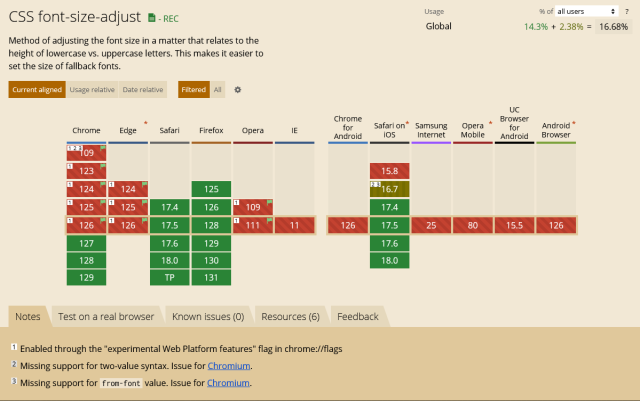Click the Firefox 131 version cell
The height and width of the screenshot is (401, 640).
(211, 277)
